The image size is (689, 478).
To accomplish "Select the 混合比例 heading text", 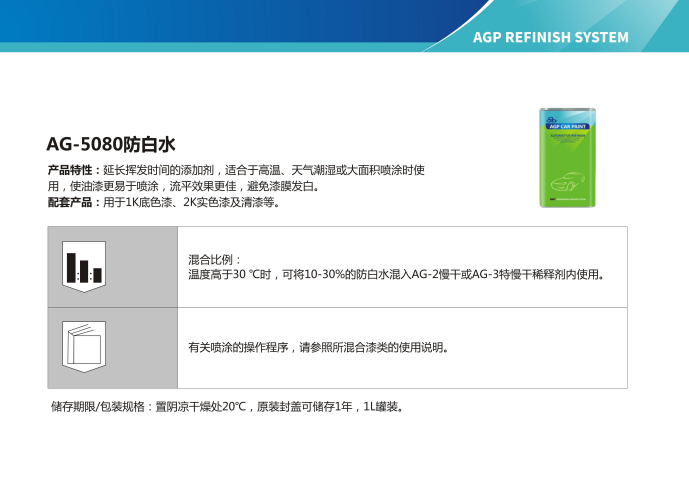I will coord(214,259).
